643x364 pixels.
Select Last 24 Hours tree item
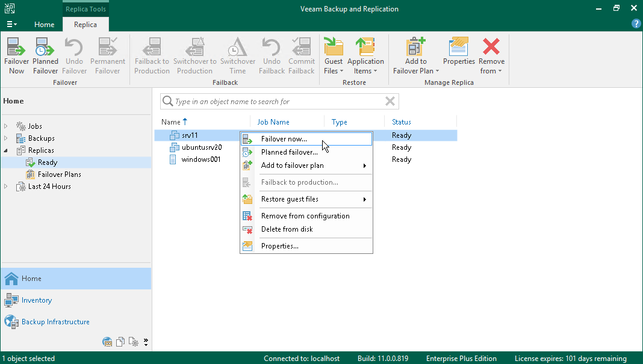click(49, 187)
